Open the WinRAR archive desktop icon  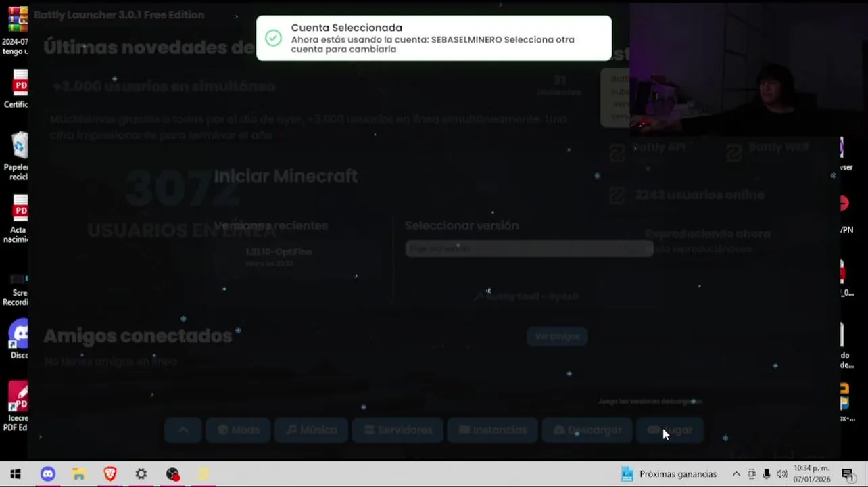(16, 31)
